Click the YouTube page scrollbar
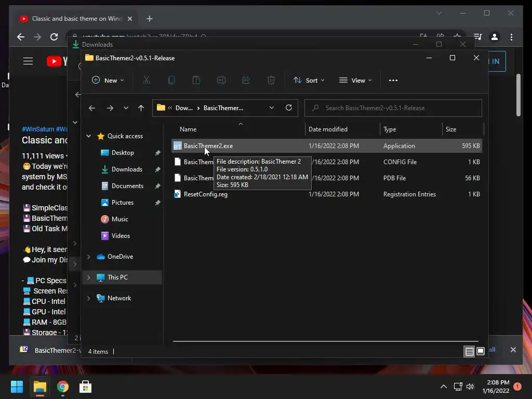 (518, 95)
